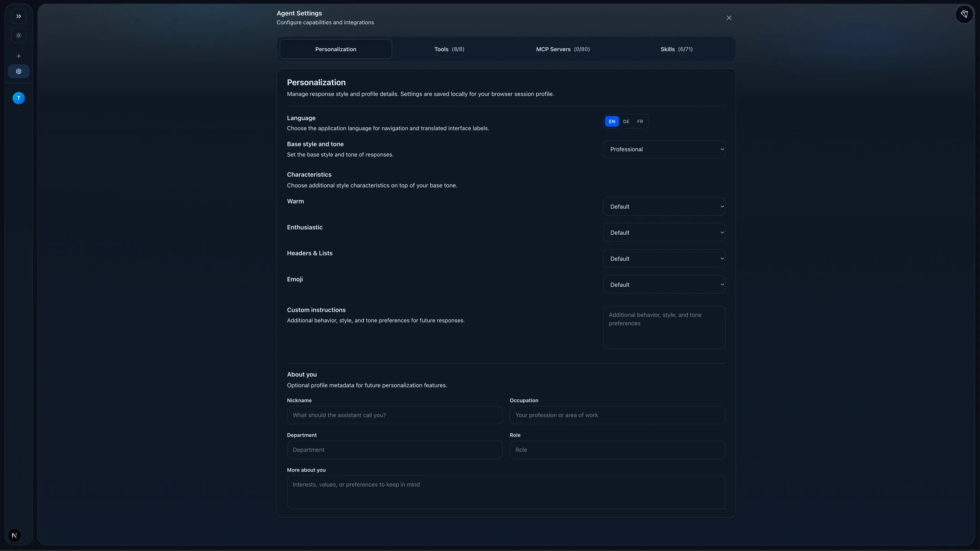980x551 pixels.
Task: Click the plus icon for new chat
Action: [18, 56]
